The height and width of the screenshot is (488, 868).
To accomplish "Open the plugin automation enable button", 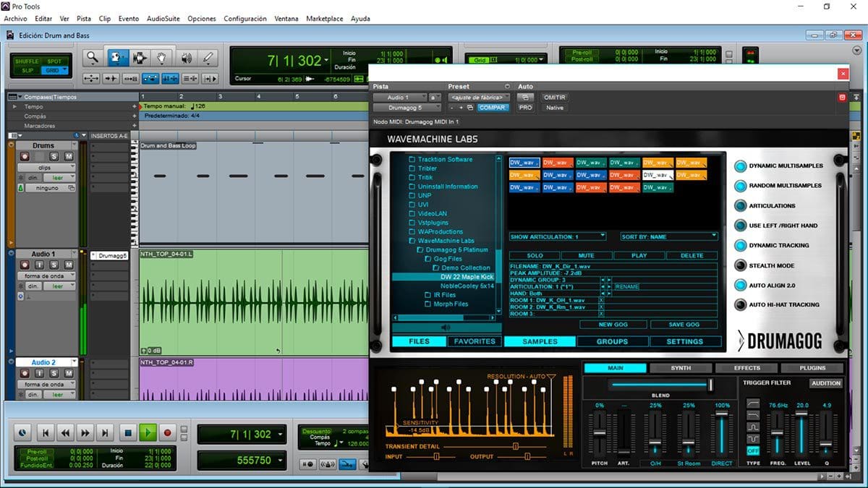I will point(526,97).
